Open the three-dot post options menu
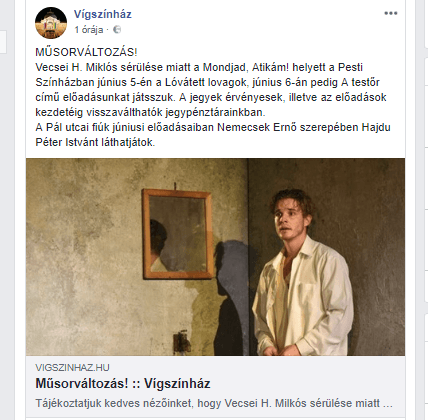This screenshot has width=428, height=420. 391,13
